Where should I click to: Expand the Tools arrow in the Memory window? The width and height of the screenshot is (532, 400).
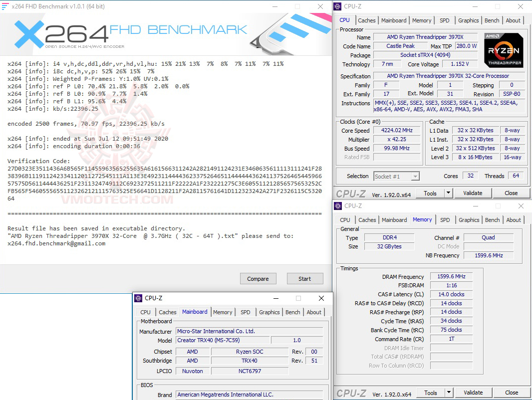click(449, 393)
